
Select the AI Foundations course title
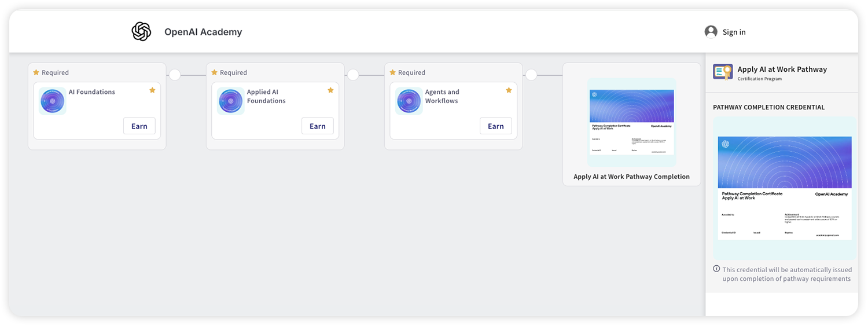point(92,91)
